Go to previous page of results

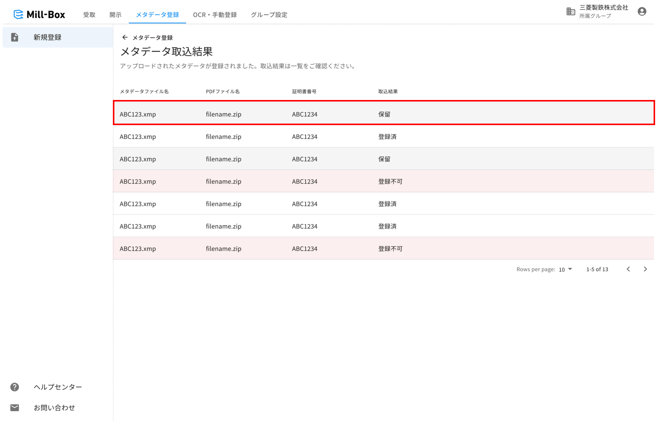[628, 269]
